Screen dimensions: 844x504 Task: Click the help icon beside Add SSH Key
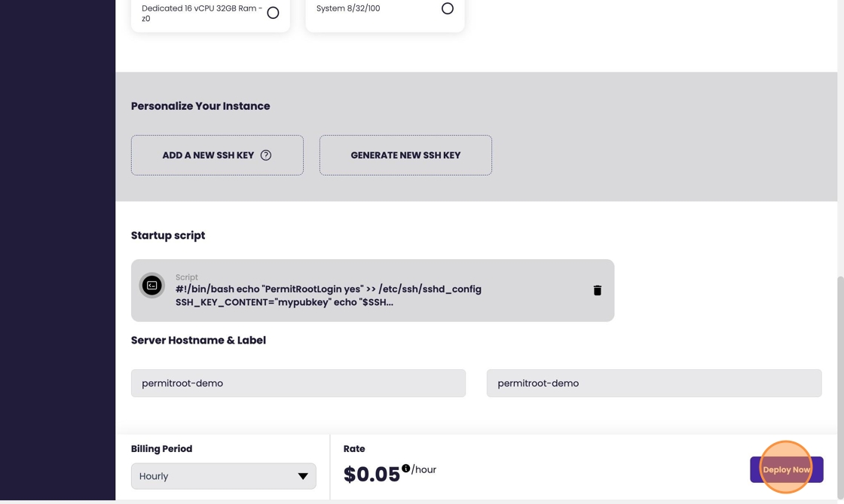click(x=266, y=155)
